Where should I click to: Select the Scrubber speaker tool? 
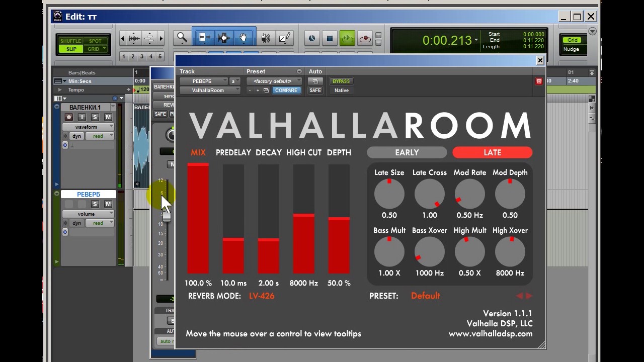[266, 38]
